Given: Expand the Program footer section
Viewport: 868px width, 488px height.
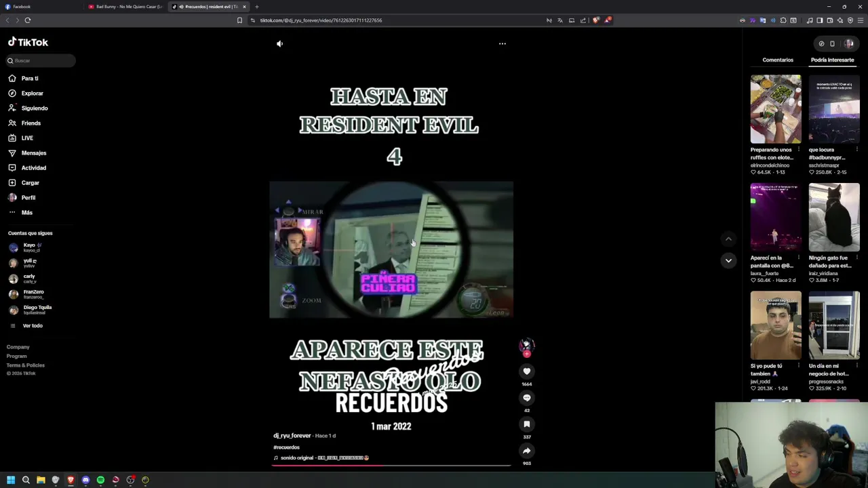Looking at the screenshot, I should (x=17, y=356).
